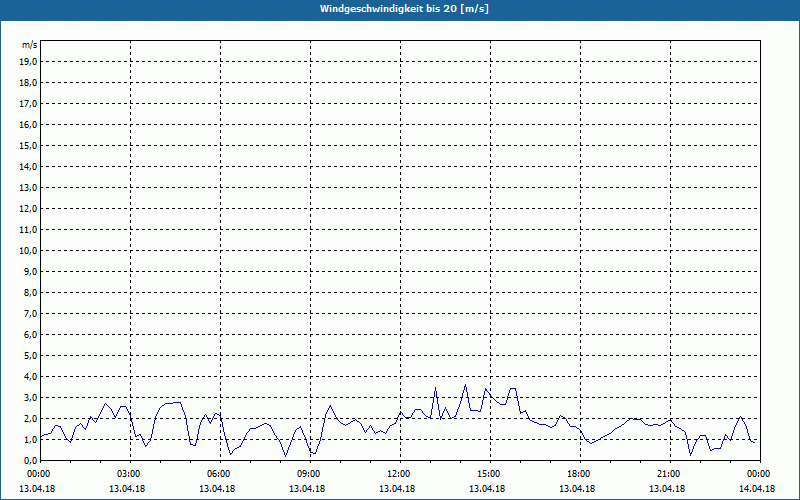
Task: Click the 14,0 y-axis label
Action: (x=28, y=166)
